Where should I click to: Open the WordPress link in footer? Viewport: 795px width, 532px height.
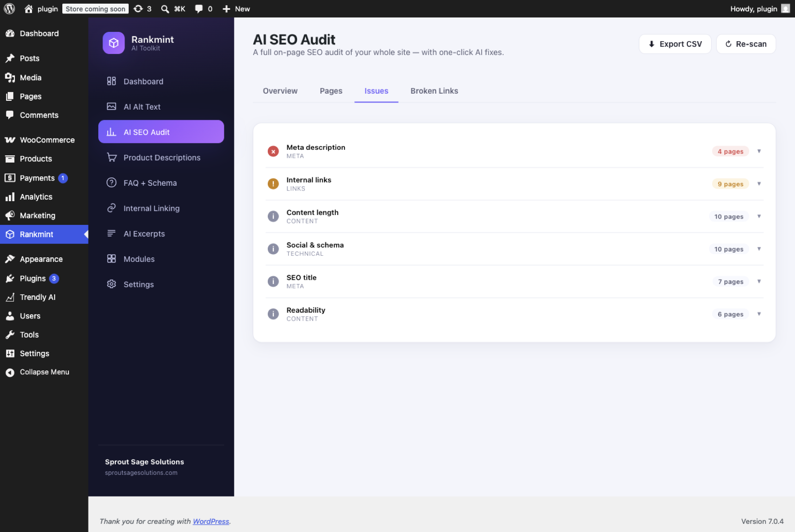211,521
